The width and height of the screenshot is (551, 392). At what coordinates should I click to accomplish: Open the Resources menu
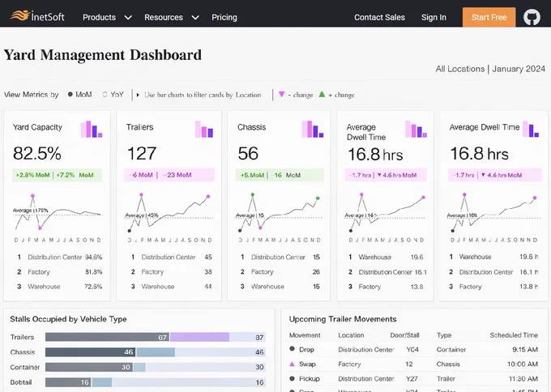coord(164,17)
